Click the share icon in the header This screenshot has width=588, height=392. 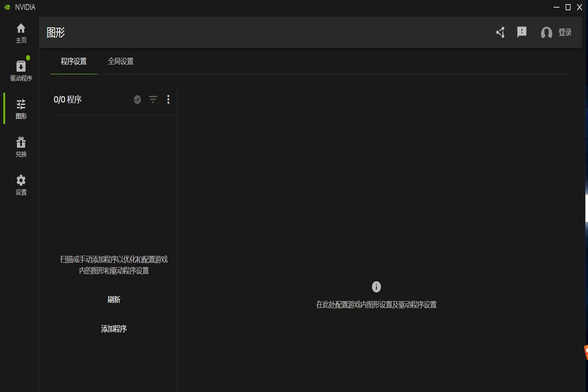pos(500,32)
